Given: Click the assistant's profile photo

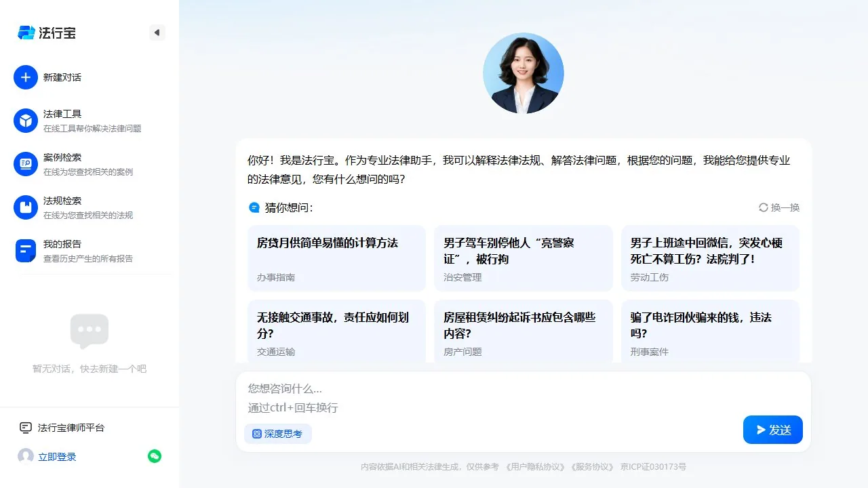Looking at the screenshot, I should (x=524, y=73).
